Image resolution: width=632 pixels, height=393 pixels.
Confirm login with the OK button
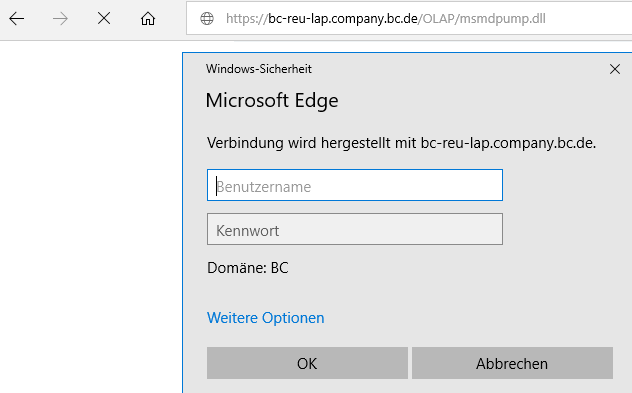click(307, 363)
